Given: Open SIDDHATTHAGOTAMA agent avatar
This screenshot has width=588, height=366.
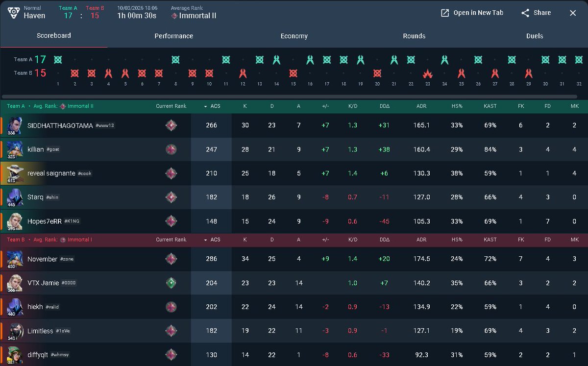Looking at the screenshot, I should pyautogui.click(x=14, y=125).
